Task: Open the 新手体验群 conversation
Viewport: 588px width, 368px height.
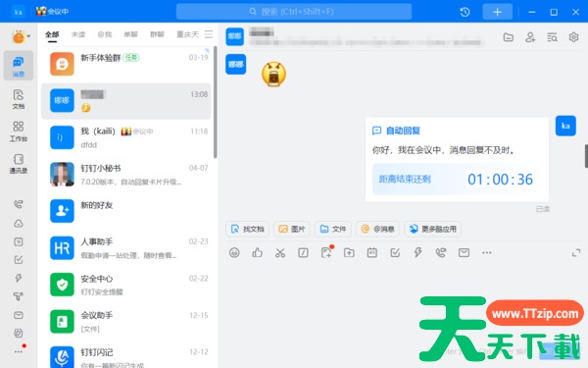Action: pyautogui.click(x=126, y=64)
